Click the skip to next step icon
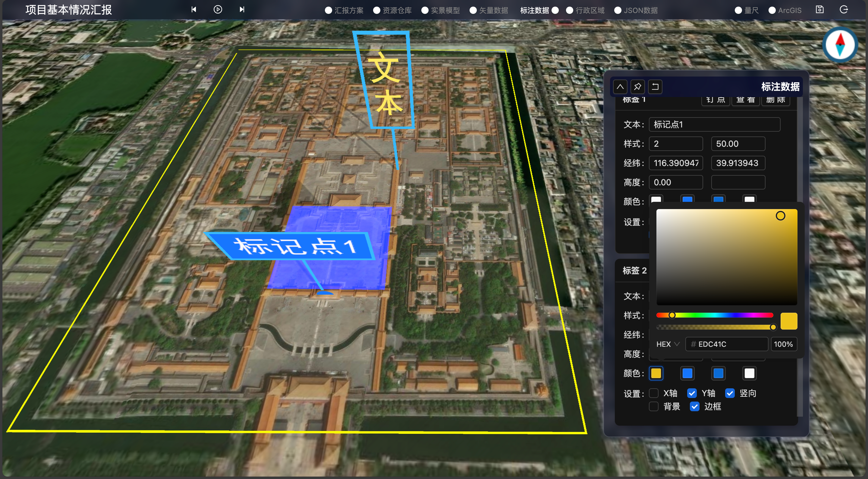Viewport: 868px width, 479px height. coord(242,9)
